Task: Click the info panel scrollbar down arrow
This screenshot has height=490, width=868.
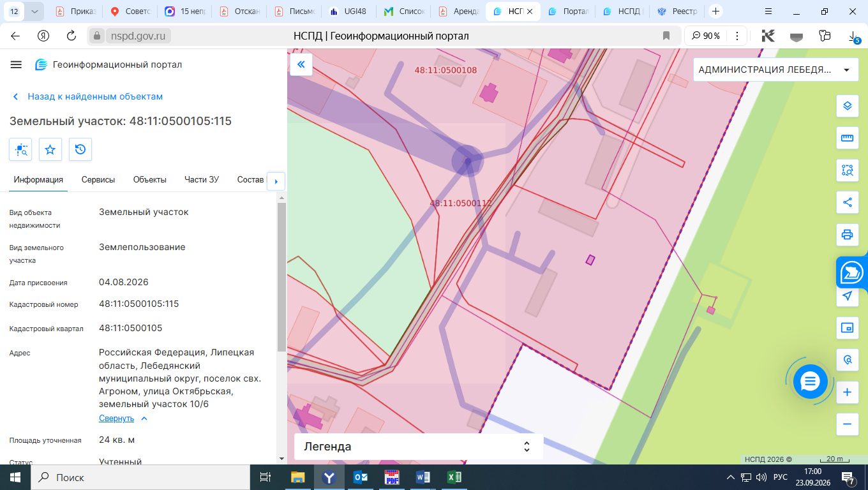Action: click(x=281, y=457)
